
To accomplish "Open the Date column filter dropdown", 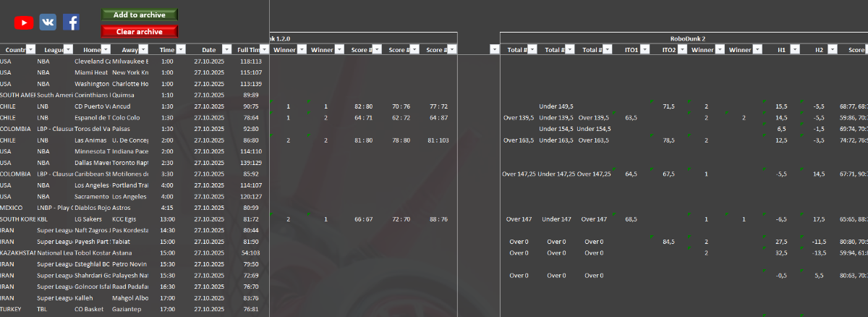I will 226,50.
